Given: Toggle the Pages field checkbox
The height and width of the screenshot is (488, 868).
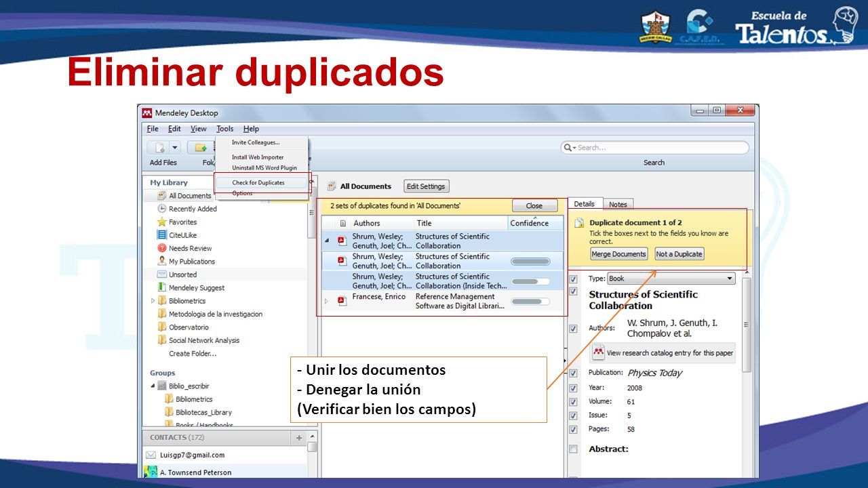Looking at the screenshot, I should pos(573,430).
